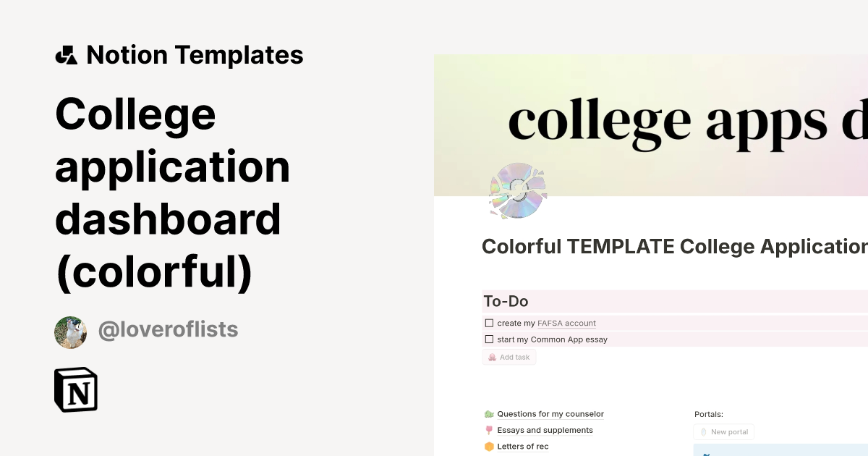The height and width of the screenshot is (456, 868).
Task: Click the Notion Templates shapes icon
Action: [67, 55]
